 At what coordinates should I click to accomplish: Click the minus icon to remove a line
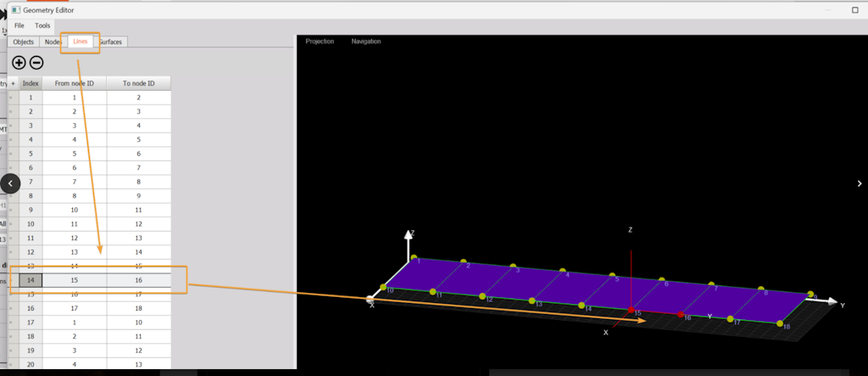tap(36, 63)
